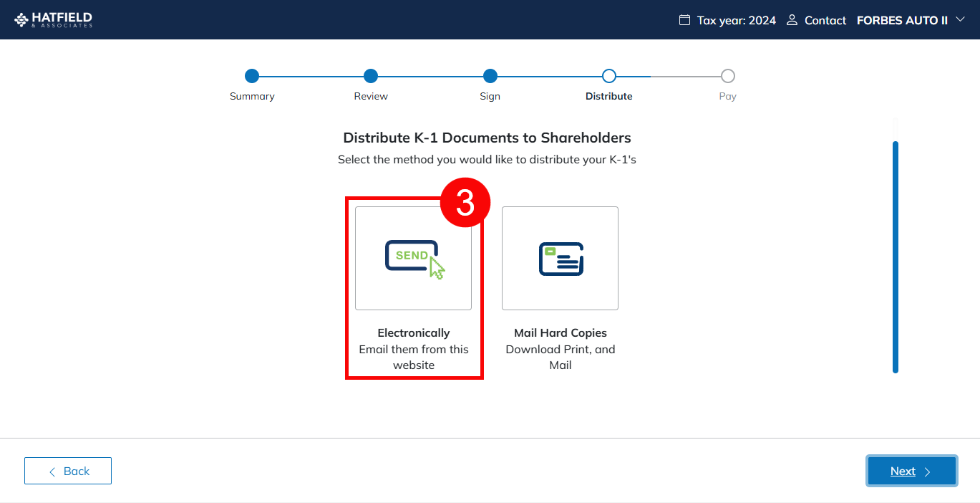
Task: Go to the Summary step circle
Action: tap(252, 76)
